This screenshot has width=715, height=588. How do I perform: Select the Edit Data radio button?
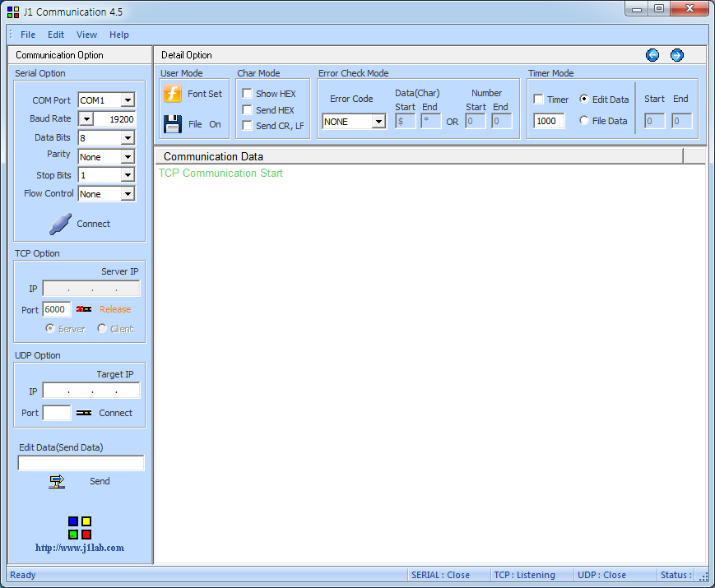(584, 99)
